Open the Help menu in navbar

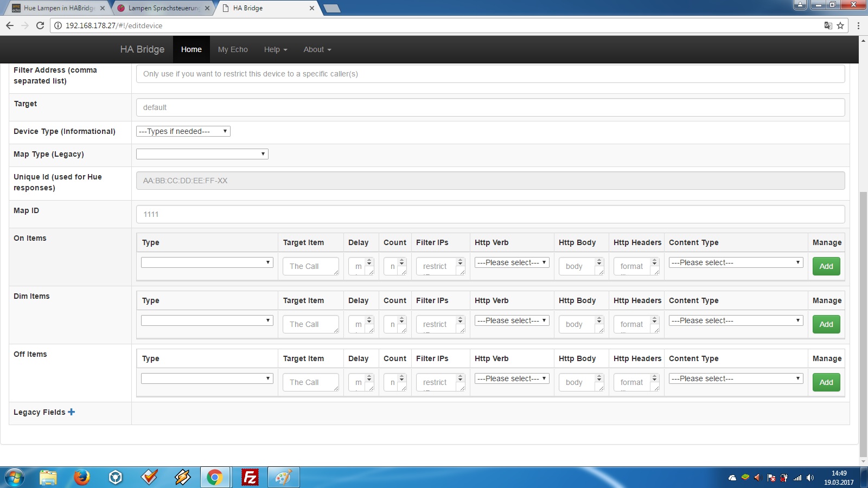click(276, 49)
